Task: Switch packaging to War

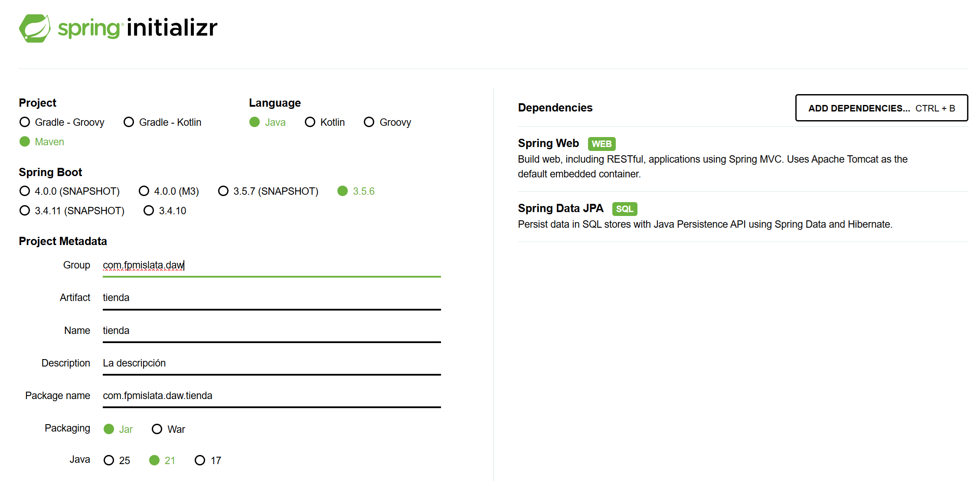Action: (x=157, y=429)
